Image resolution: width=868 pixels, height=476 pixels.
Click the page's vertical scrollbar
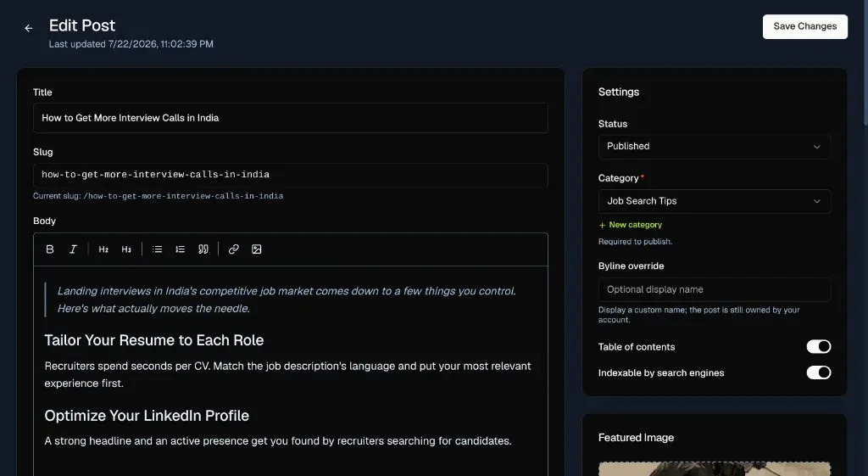click(x=865, y=61)
